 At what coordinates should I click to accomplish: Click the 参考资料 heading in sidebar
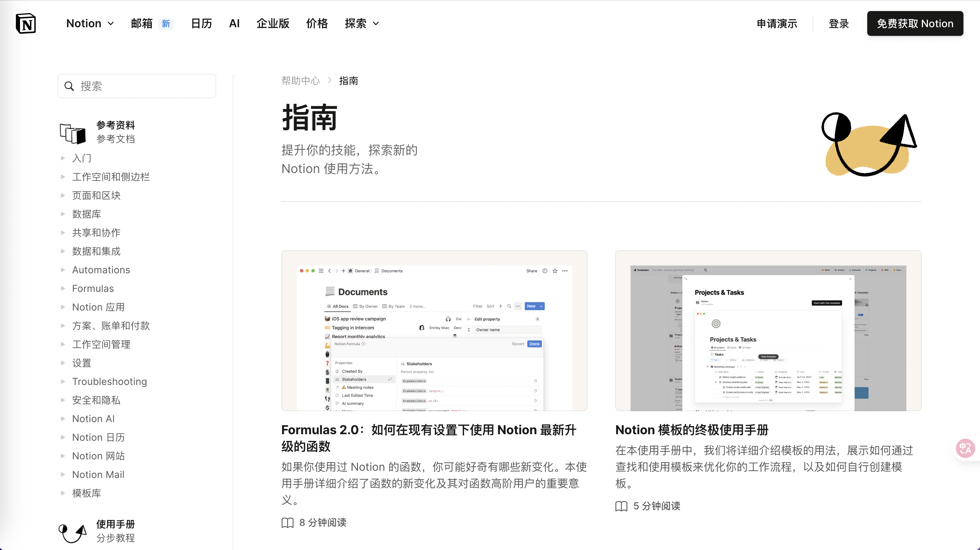[x=116, y=125]
